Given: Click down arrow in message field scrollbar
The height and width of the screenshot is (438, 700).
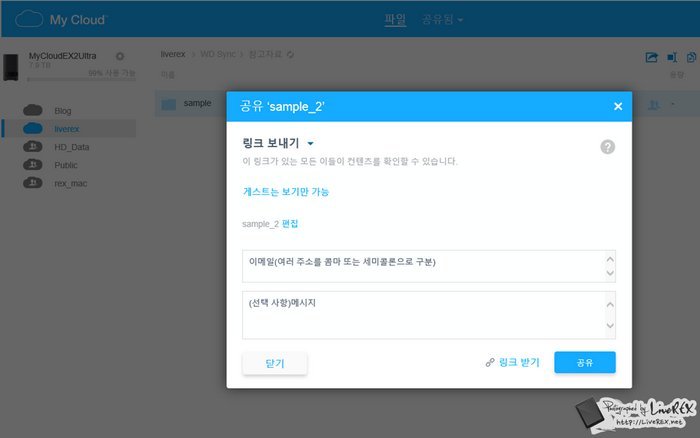Looking at the screenshot, I should 610,325.
